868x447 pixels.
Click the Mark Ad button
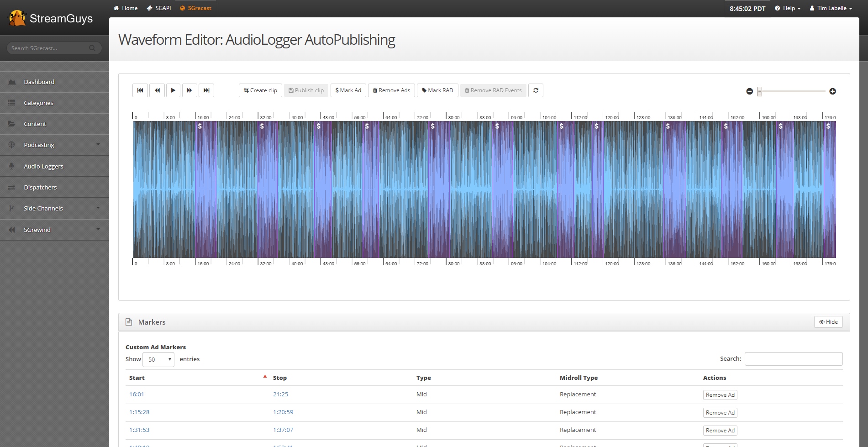[348, 90]
